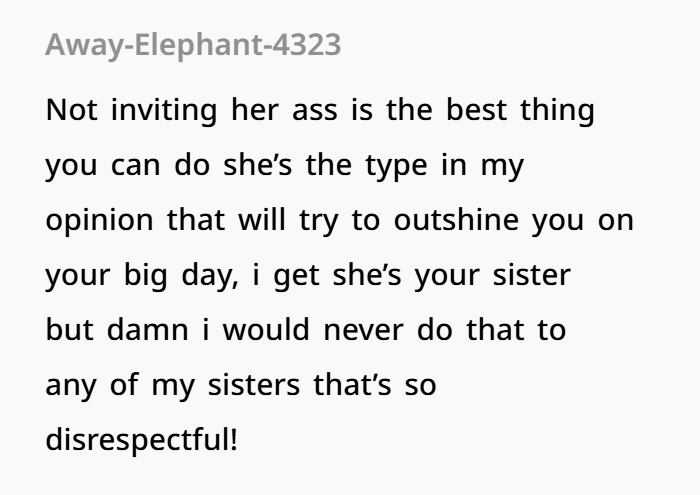Click the word "disrespectful!" ending the comment

click(142, 440)
